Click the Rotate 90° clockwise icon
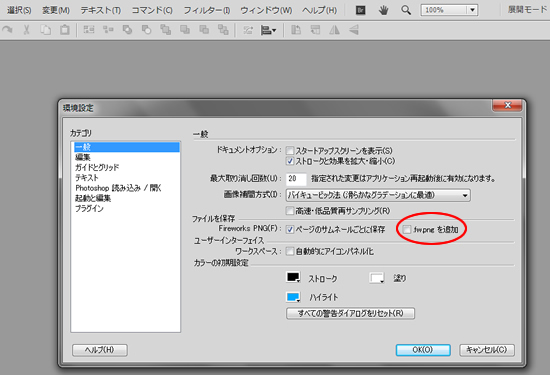550x375 pixels. 315,30
